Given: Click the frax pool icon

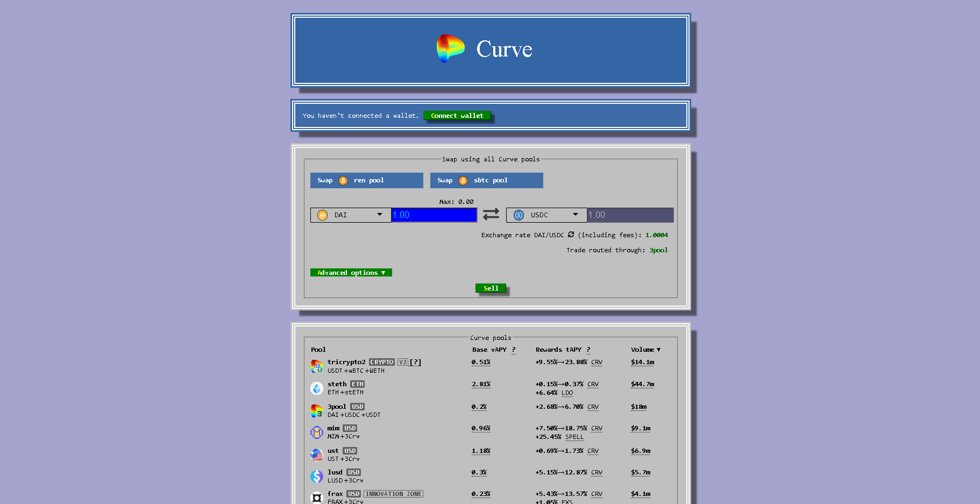Looking at the screenshot, I should point(317,498).
